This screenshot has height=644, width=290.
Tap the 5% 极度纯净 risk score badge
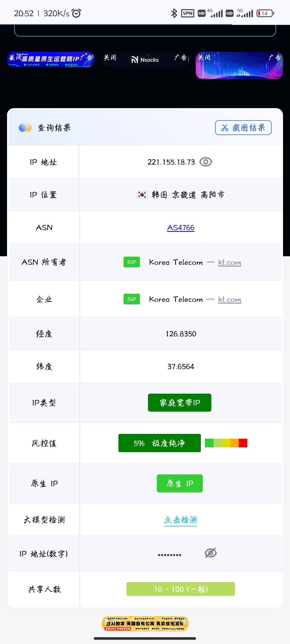pyautogui.click(x=160, y=443)
